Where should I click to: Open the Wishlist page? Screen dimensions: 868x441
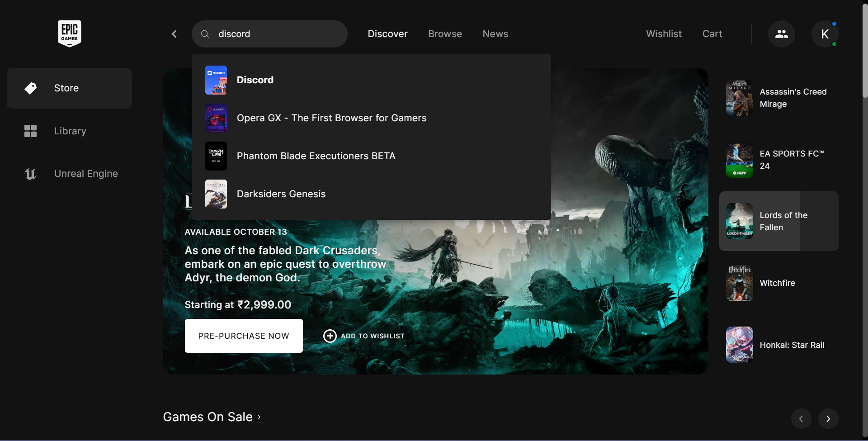click(664, 34)
